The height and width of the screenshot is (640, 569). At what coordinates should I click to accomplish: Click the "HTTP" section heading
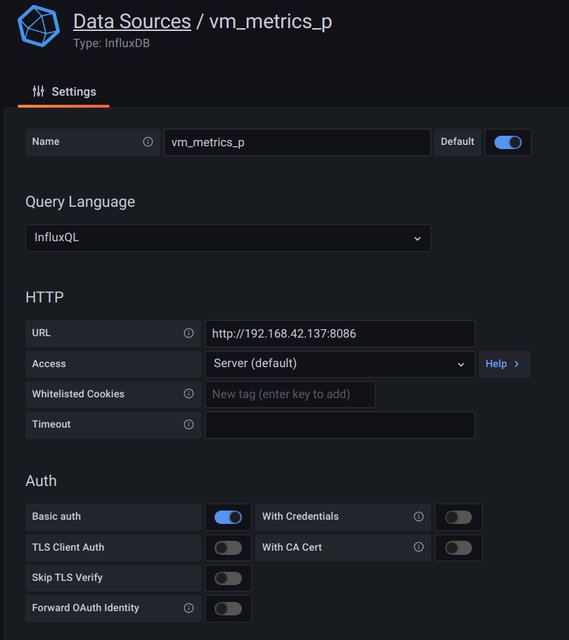pos(44,297)
